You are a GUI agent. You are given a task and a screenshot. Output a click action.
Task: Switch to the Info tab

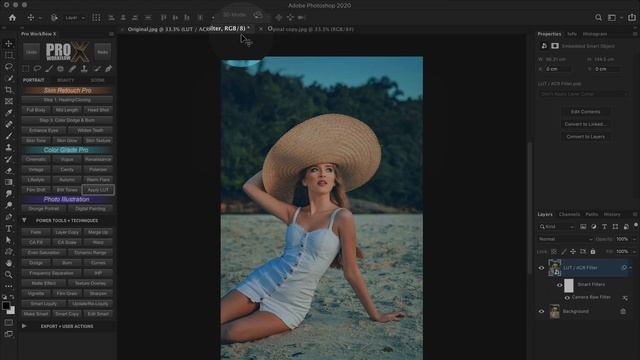[572, 34]
